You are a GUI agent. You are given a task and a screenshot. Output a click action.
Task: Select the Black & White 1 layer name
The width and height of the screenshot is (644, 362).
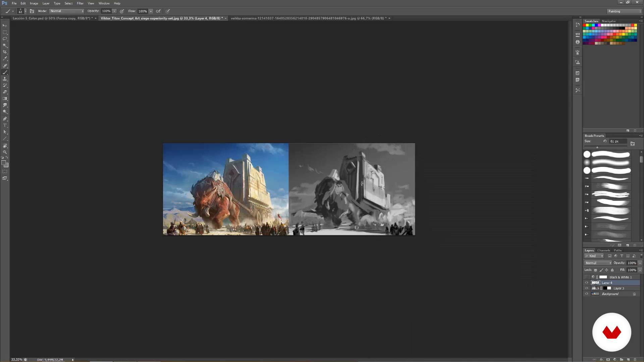tap(621, 277)
